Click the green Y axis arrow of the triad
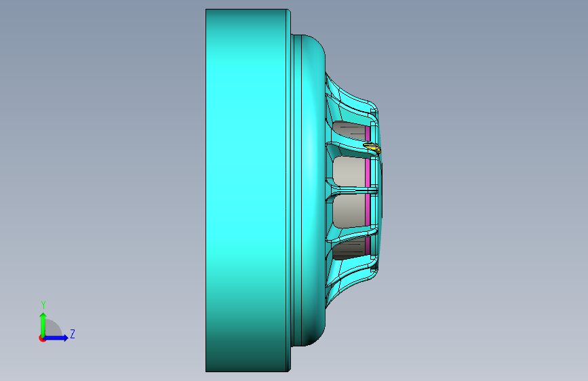Image resolution: width=588 pixels, height=381 pixels. [43, 324]
